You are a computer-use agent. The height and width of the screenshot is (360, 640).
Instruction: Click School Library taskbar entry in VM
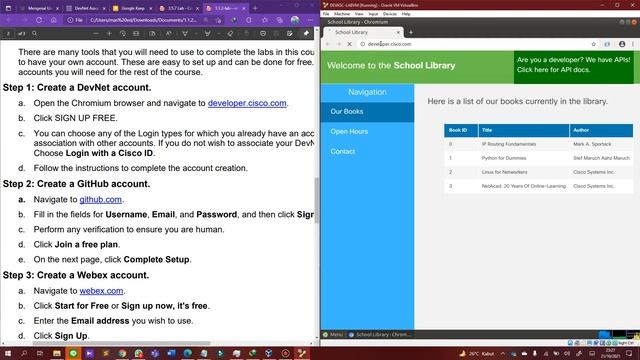pyautogui.click(x=380, y=335)
